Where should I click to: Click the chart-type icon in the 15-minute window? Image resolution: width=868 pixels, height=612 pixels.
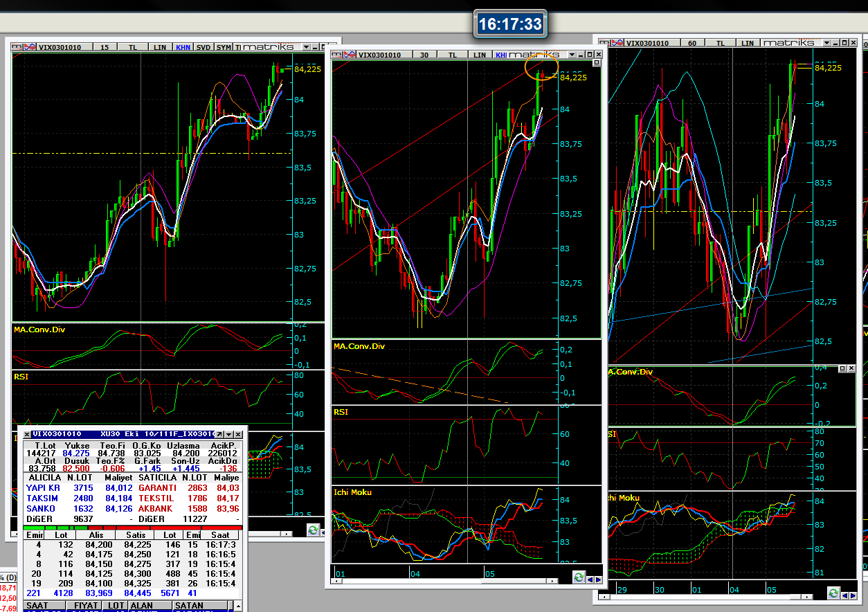point(30,47)
